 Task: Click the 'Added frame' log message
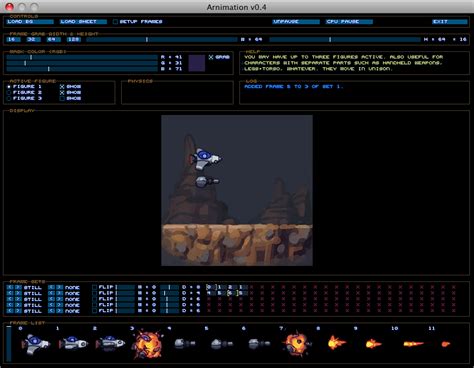point(294,87)
